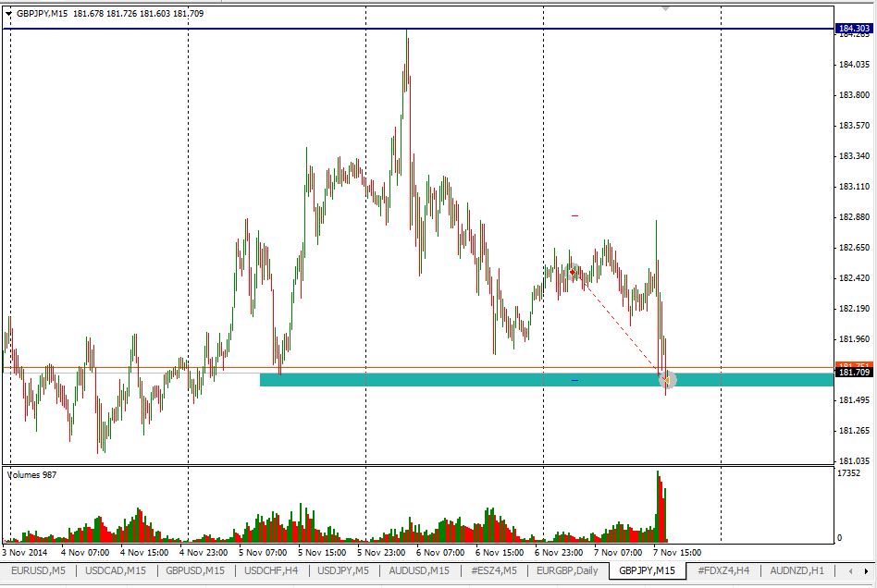Screen dimensions: 877x588
Task: Click the Volumes 987 indicator label
Action: point(32,474)
